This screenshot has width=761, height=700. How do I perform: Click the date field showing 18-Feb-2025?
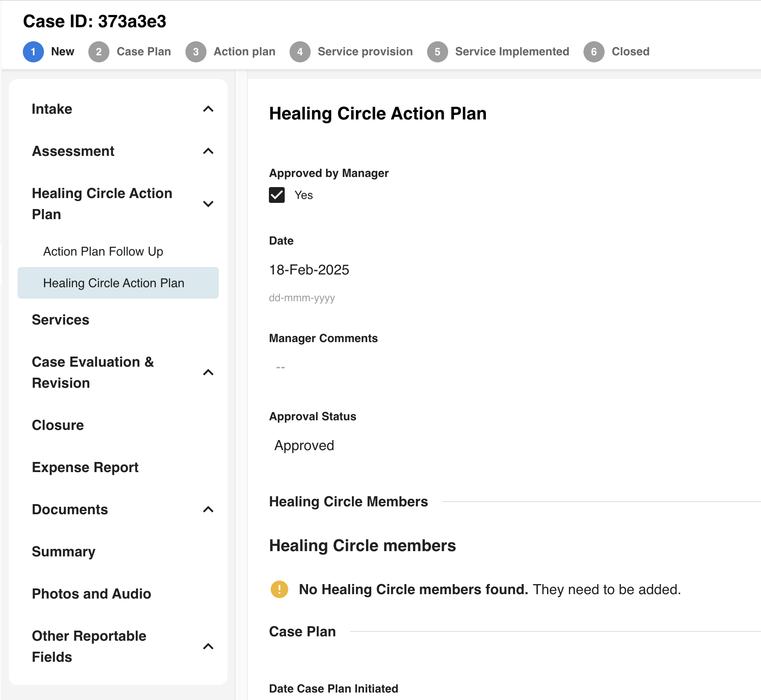[309, 270]
